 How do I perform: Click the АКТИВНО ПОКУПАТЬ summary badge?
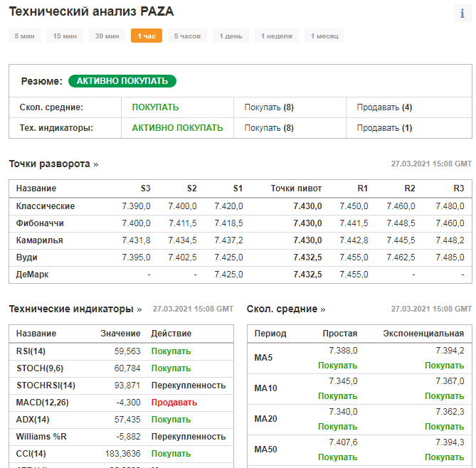(122, 81)
